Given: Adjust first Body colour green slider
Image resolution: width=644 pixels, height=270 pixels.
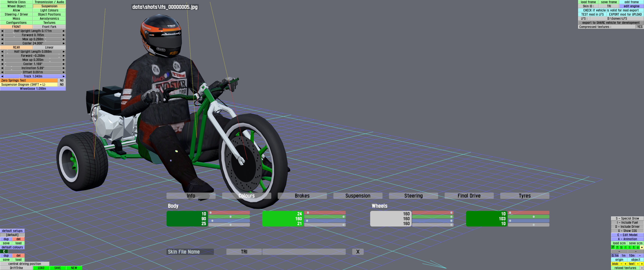Looking at the screenshot, I should coord(230,217).
